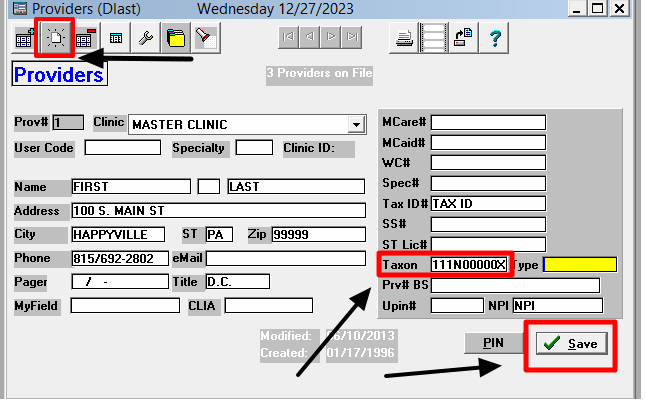Image resolution: width=646 pixels, height=405 pixels.
Task: Click the wrench tools icon
Action: 146,40
